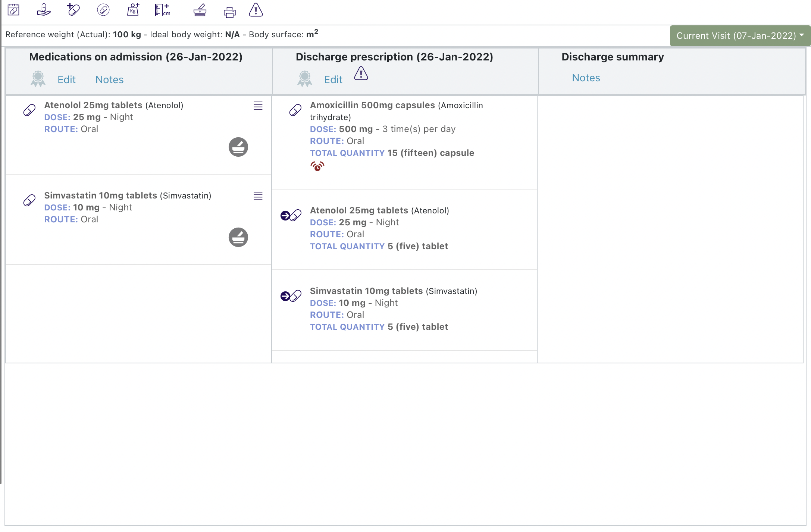Click warning triangle beside discharge Edit
The height and width of the screenshot is (532, 811).
point(361,73)
